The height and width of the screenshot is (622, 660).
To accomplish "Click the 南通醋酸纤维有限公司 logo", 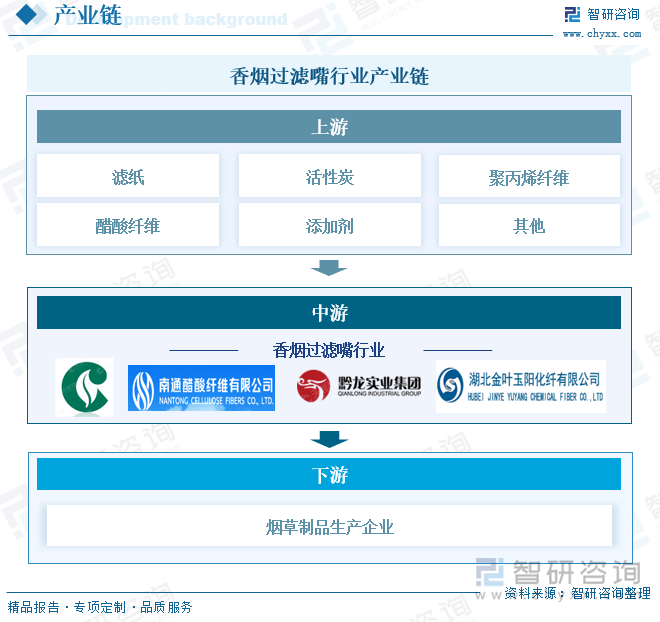I will point(201,388).
